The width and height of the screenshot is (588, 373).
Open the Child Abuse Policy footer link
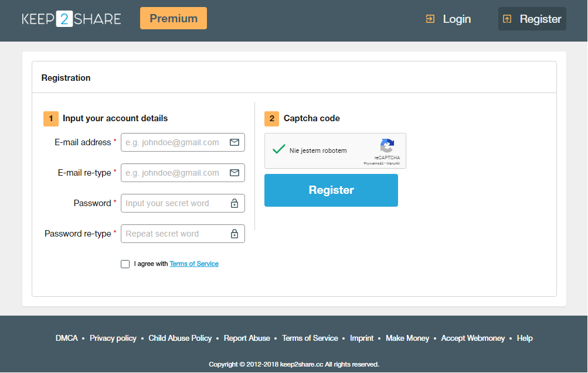(x=180, y=338)
